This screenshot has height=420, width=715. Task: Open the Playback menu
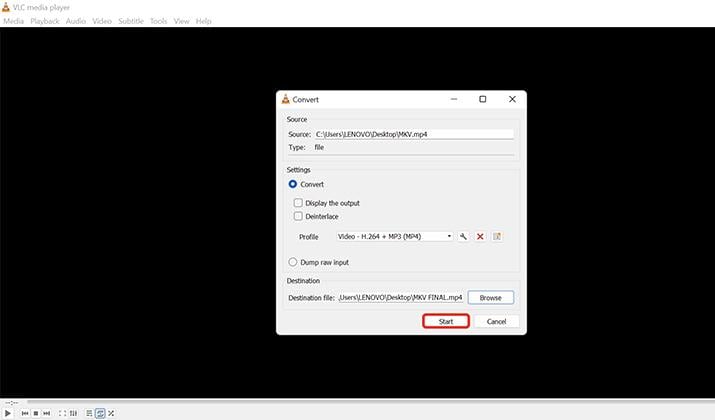tap(45, 21)
